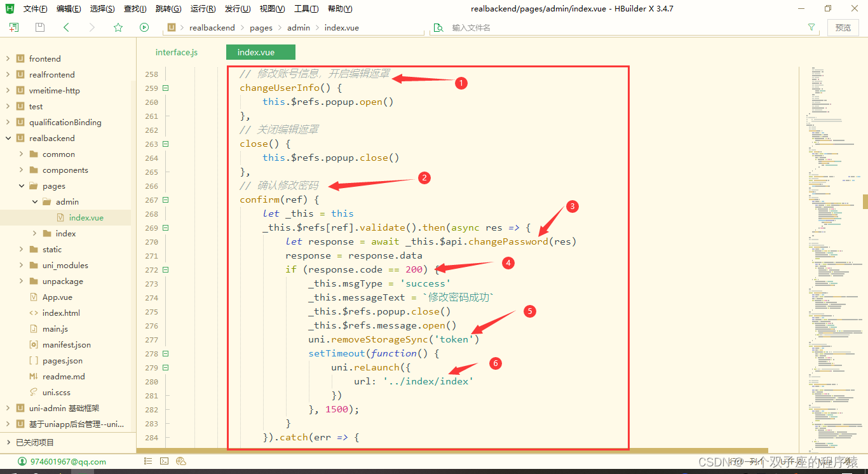Click the filter funnel icon

(x=811, y=27)
